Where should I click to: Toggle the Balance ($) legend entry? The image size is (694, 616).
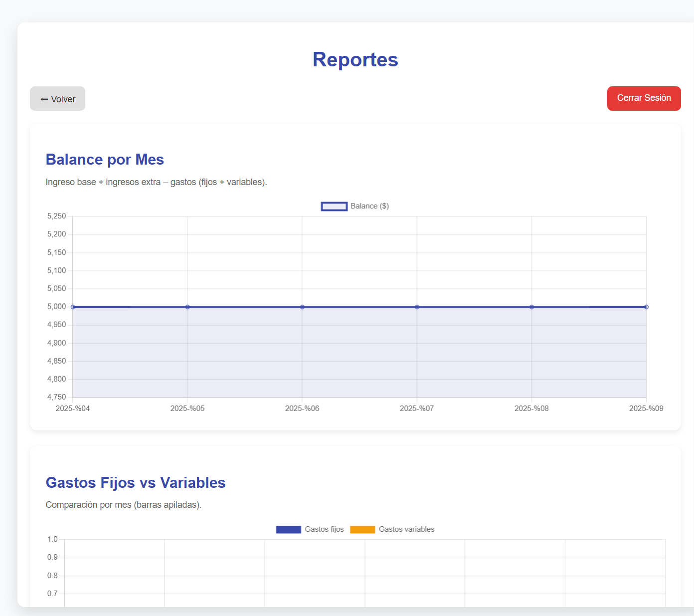pyautogui.click(x=354, y=206)
